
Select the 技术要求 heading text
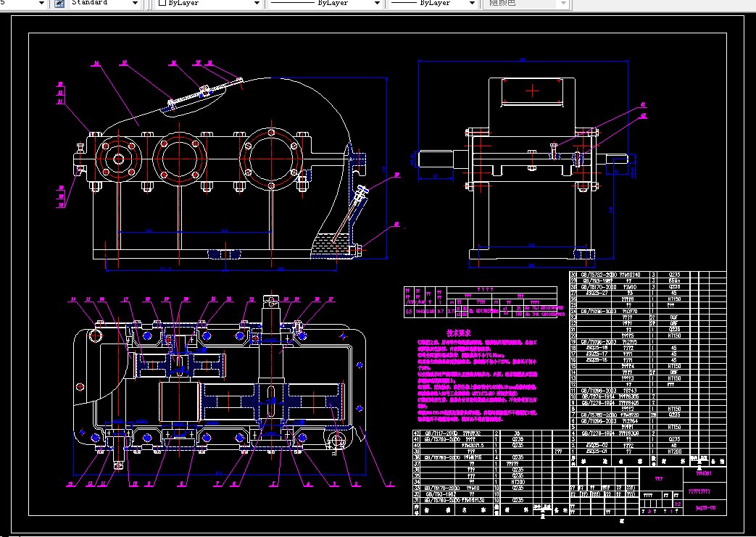(459, 333)
